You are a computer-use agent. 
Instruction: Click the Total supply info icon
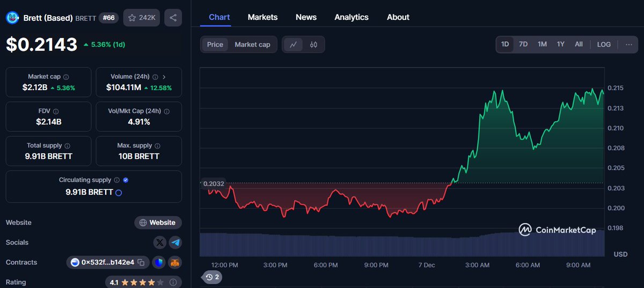[x=67, y=146]
